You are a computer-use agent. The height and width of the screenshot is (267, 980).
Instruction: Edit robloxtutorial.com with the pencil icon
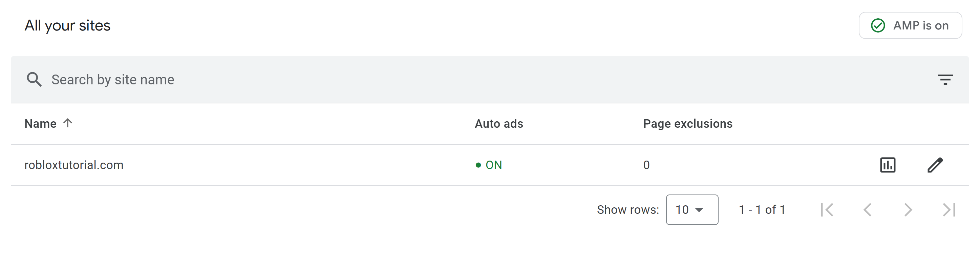pyautogui.click(x=935, y=165)
